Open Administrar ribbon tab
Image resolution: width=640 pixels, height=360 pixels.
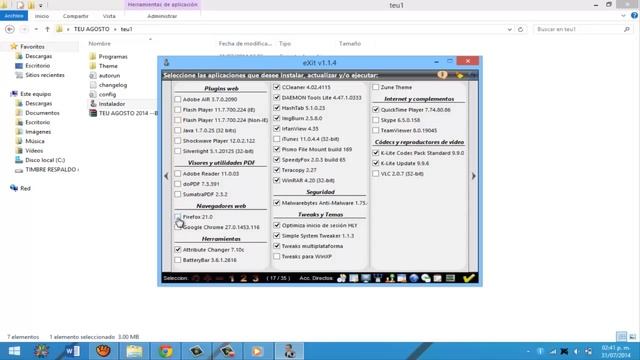tap(162, 16)
